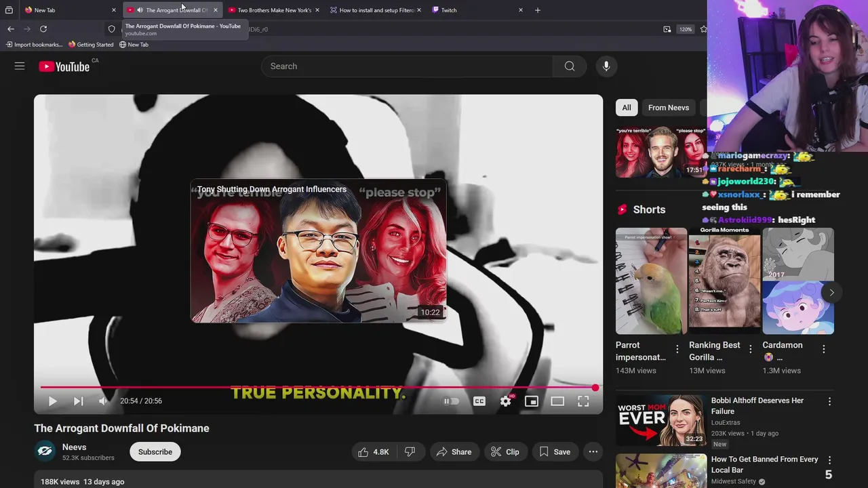Open the more actions ellipsis under the video
This screenshot has width=868, height=488.
click(593, 452)
